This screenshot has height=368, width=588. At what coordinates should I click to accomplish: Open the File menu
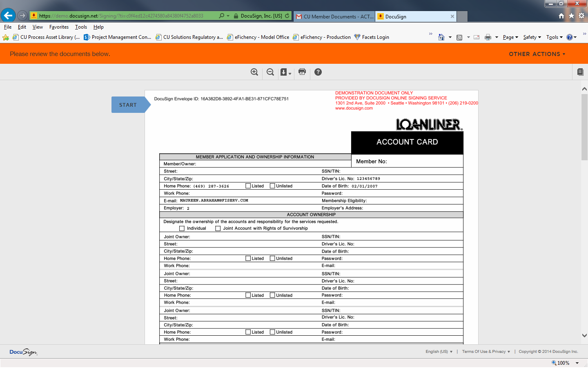coord(8,27)
